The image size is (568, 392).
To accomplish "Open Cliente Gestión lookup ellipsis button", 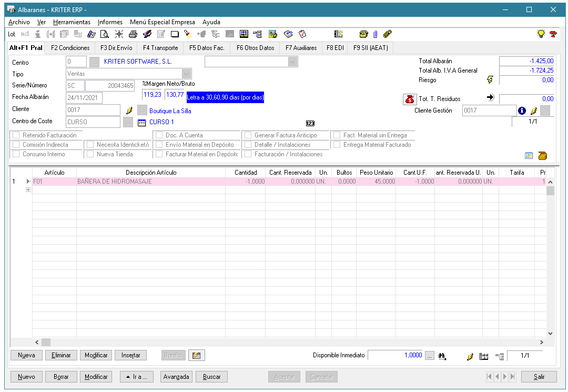I will (545, 110).
